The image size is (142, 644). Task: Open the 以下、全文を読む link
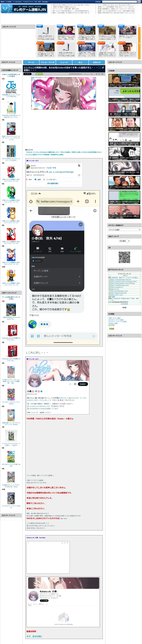[34, 636]
